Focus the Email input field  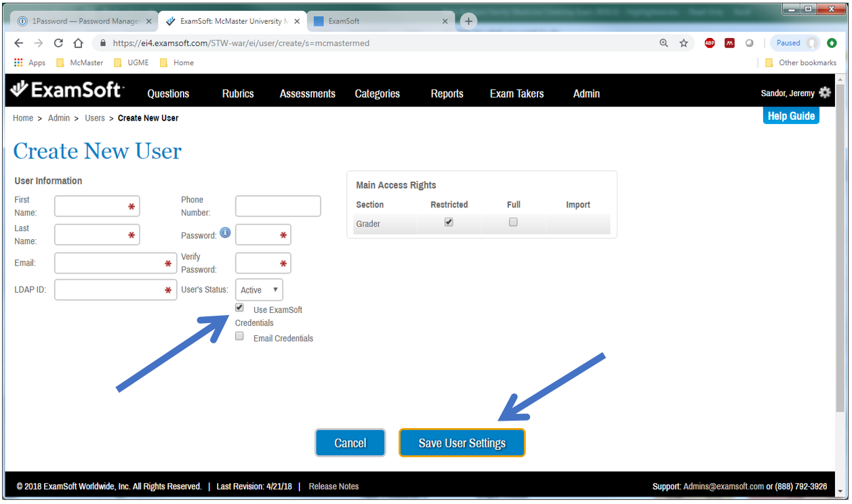coord(115,263)
